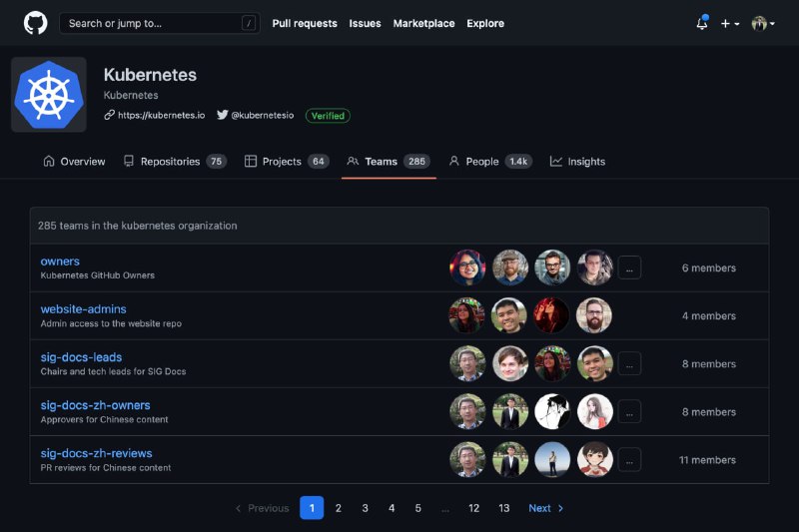Click third avatar in sig-docs-leads row

(x=552, y=363)
